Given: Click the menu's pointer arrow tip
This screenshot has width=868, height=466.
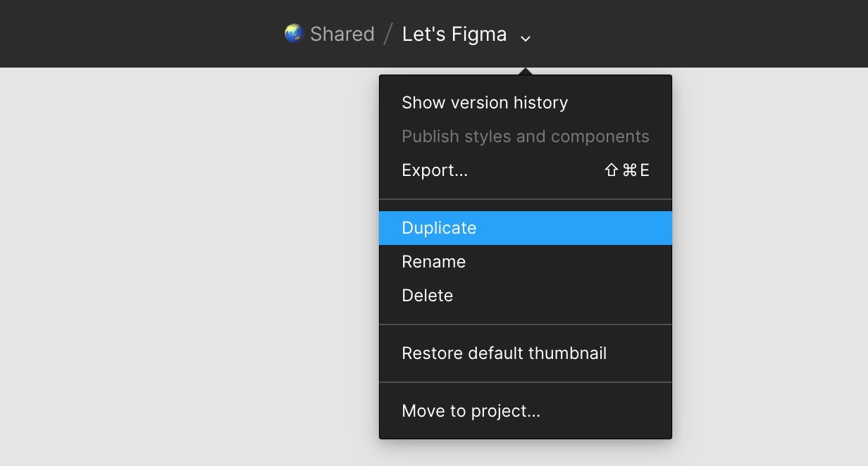Looking at the screenshot, I should pyautogui.click(x=525, y=70).
